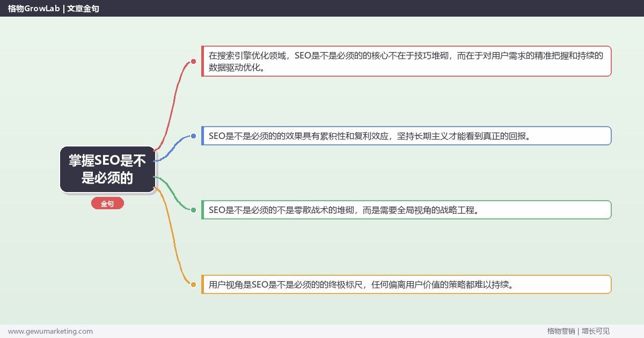Click the header title '格物GrowLab | 文章金句'
This screenshot has width=644, height=338.
[53, 9]
